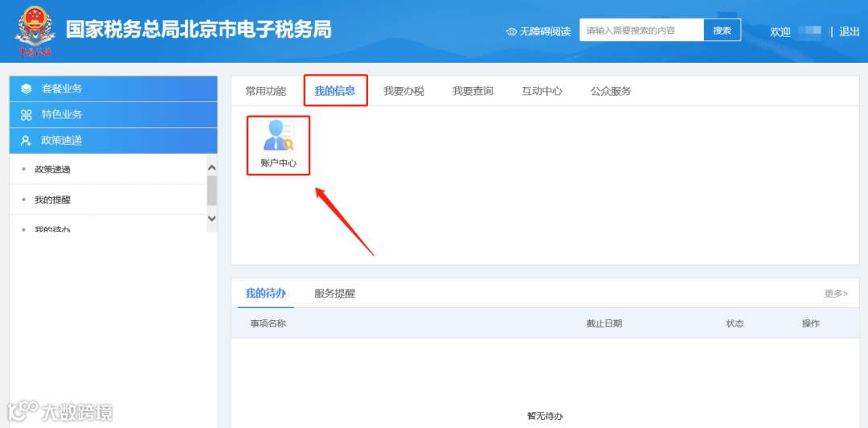Open 政策速递 item in sidebar list
This screenshot has height=428, width=868.
point(52,170)
